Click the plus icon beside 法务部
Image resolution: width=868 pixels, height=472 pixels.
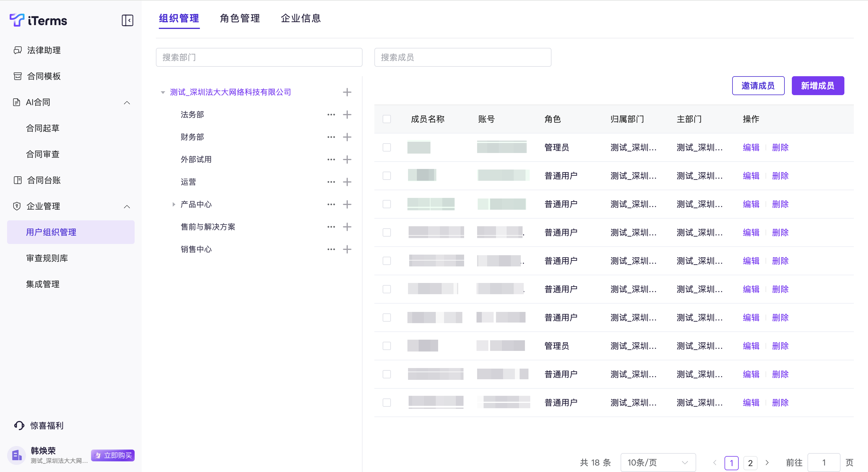coord(347,115)
